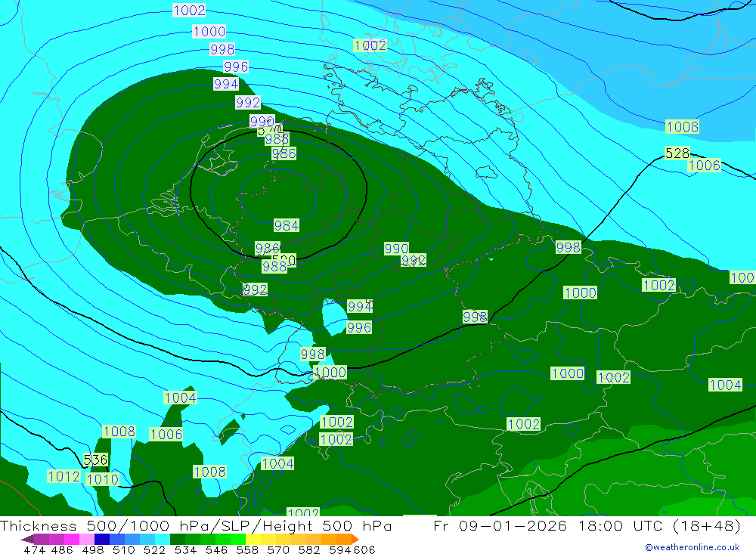Click the bright cyan legend swatch before dark green

point(163,539)
